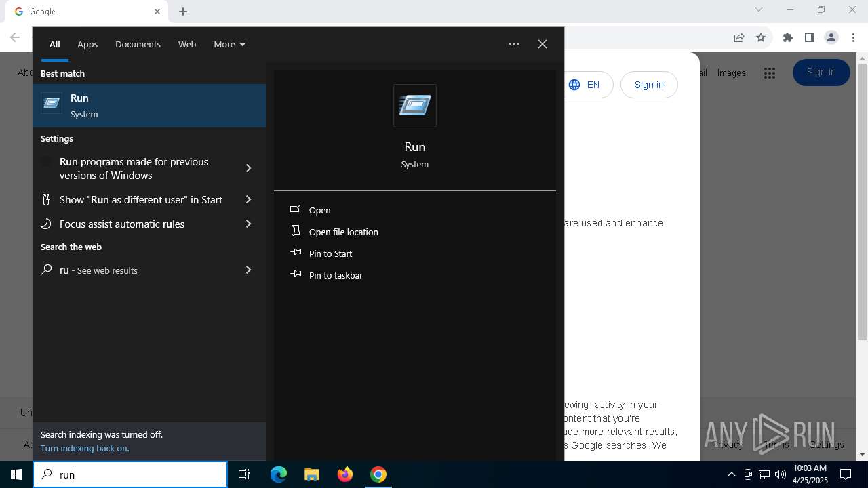The image size is (868, 488).
Task: Open search options three-dots menu
Action: coord(514,44)
